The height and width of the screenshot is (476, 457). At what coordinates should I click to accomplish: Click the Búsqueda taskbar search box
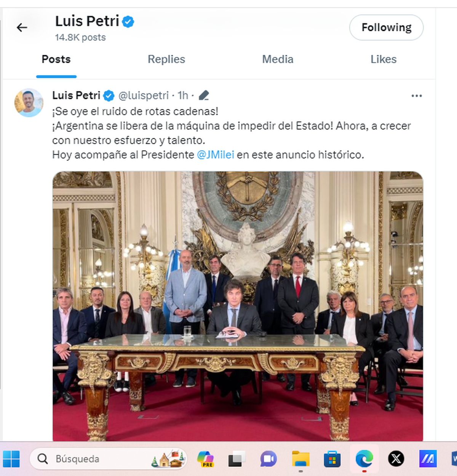point(108,459)
